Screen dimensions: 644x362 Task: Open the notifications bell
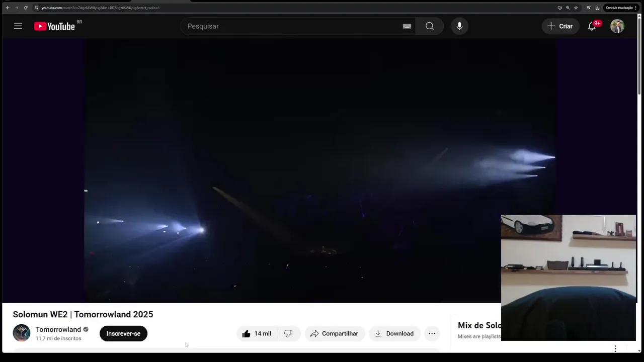coord(592,26)
